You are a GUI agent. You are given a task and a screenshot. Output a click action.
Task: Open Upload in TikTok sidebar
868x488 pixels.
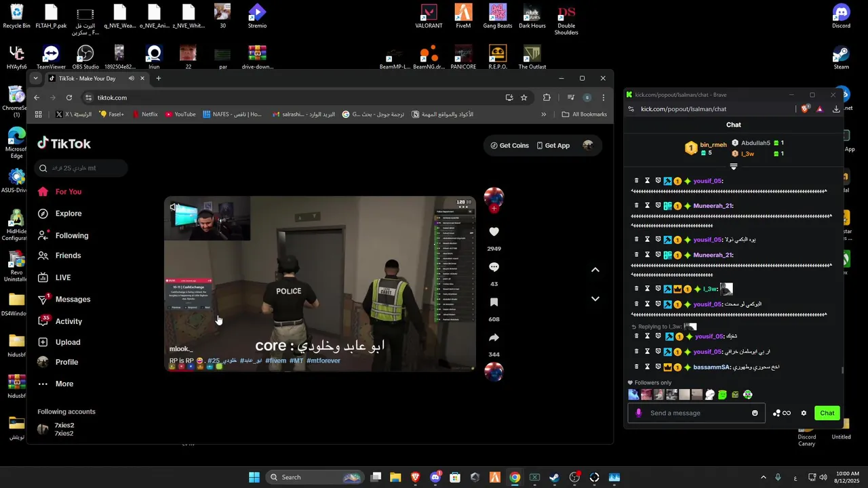pos(59,342)
